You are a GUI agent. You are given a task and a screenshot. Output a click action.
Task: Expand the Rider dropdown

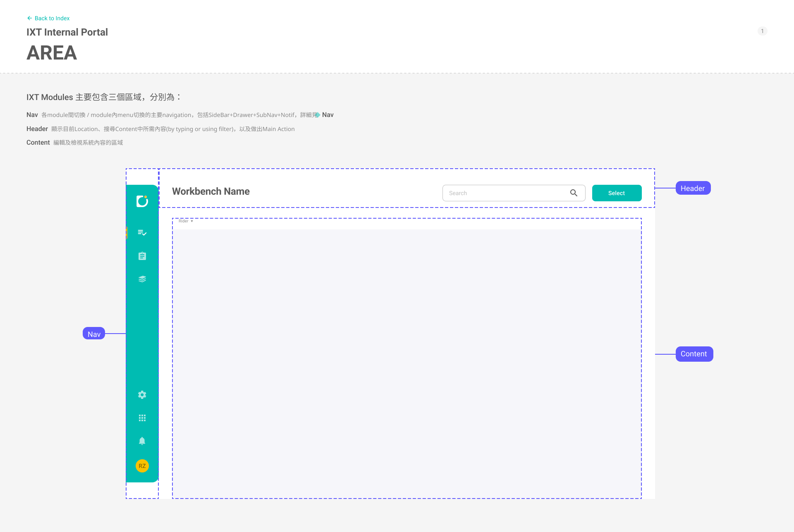tap(186, 221)
